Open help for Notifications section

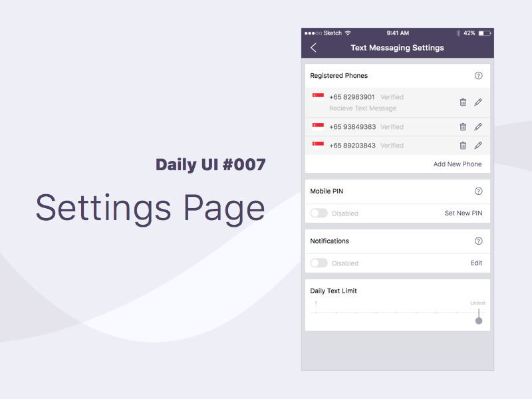[x=478, y=241]
